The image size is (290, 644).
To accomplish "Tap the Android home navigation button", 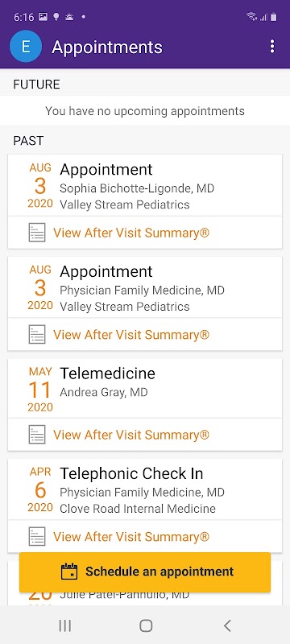I will (x=146, y=625).
